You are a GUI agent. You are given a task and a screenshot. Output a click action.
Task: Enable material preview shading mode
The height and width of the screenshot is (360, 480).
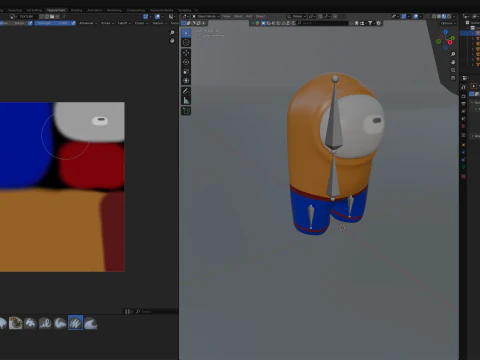coord(444,16)
